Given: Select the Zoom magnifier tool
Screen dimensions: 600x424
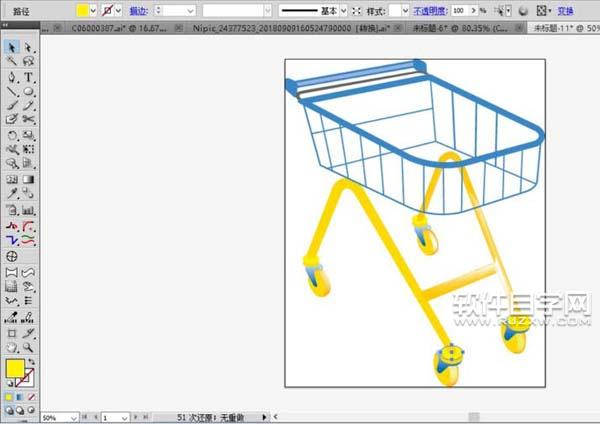Looking at the screenshot, I should click(x=28, y=347).
